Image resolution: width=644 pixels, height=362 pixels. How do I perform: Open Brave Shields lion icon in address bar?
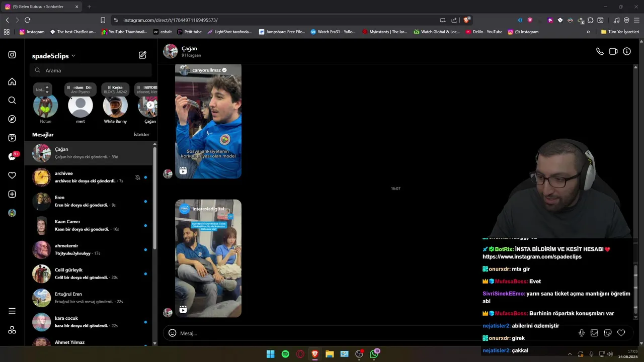coord(466,20)
